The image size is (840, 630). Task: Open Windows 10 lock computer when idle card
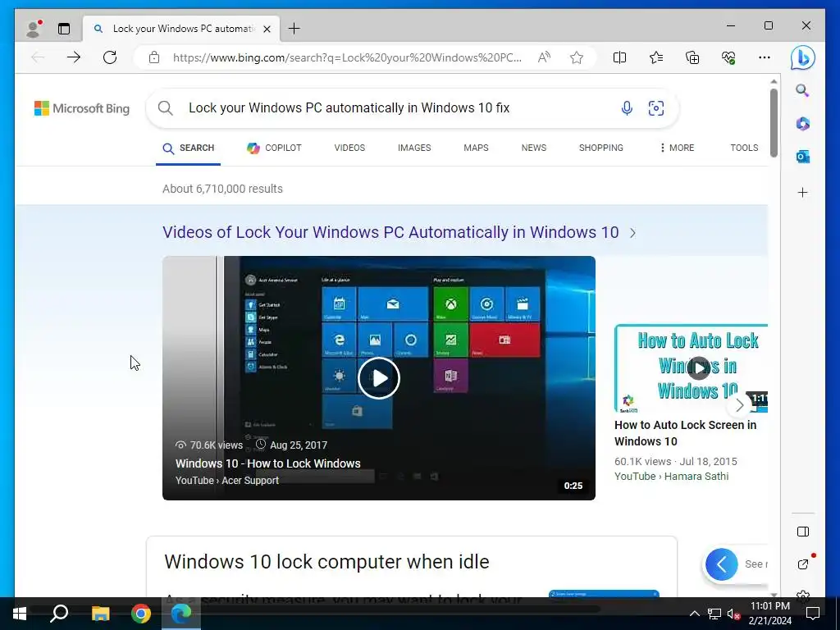326,561
